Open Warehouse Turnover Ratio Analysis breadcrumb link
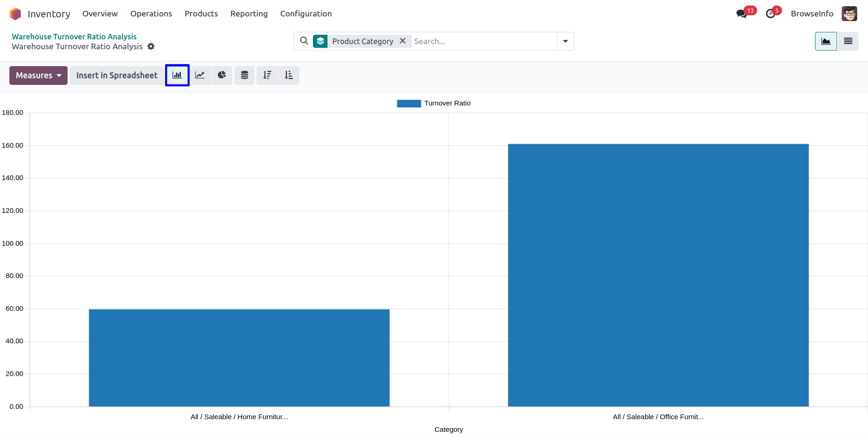 74,36
